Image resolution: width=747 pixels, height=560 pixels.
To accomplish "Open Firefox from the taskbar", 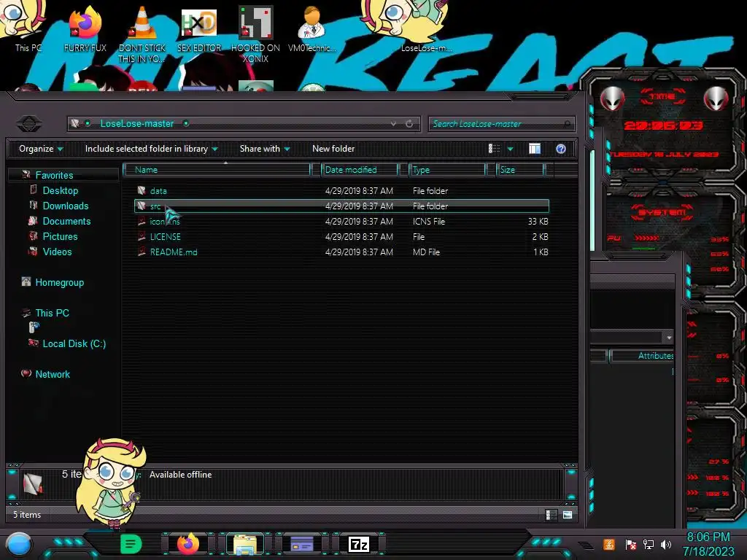I will (x=188, y=544).
